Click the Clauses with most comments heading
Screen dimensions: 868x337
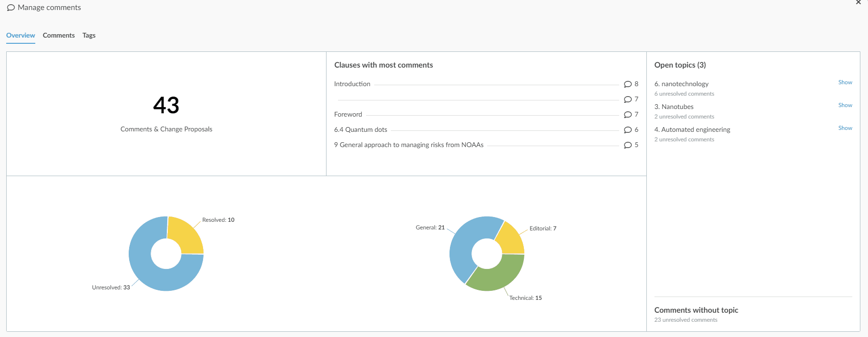point(384,65)
